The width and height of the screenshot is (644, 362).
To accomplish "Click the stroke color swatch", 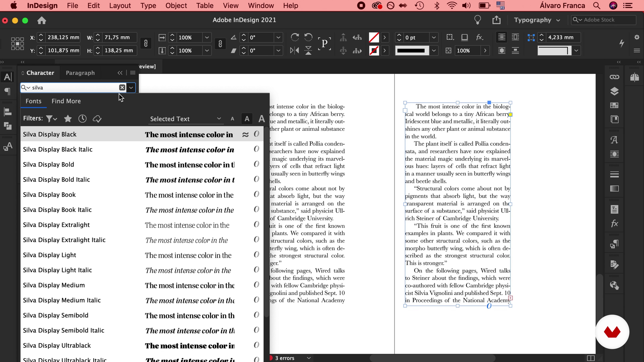I will click(374, 50).
